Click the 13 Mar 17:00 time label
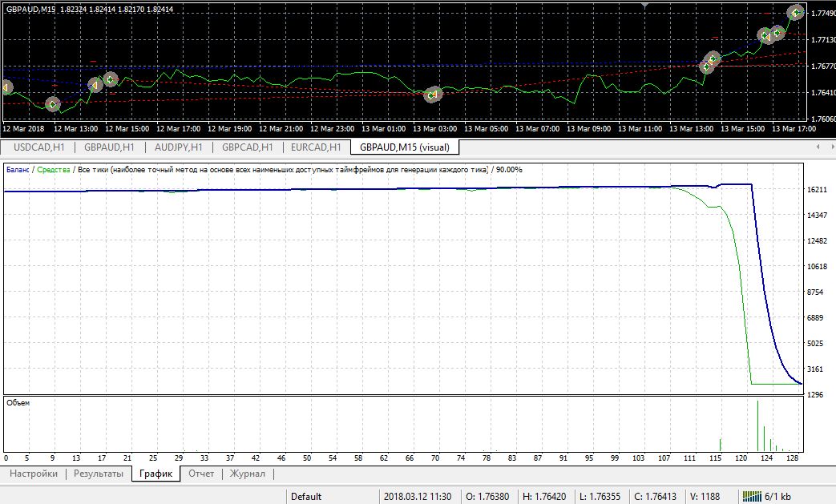836x504 pixels. point(794,128)
